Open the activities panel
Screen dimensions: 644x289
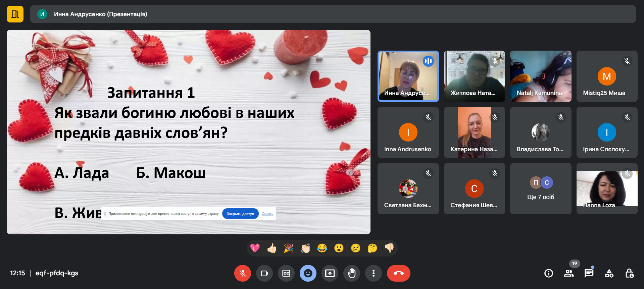pos(609,273)
